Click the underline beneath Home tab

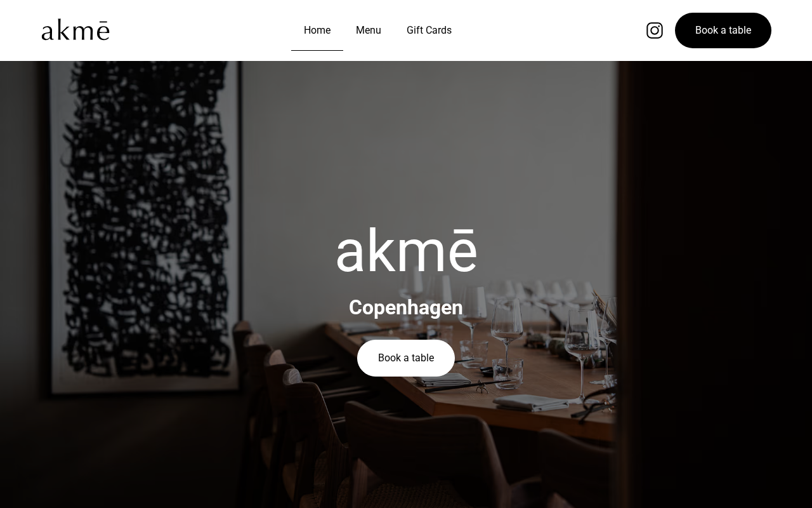(317, 50)
